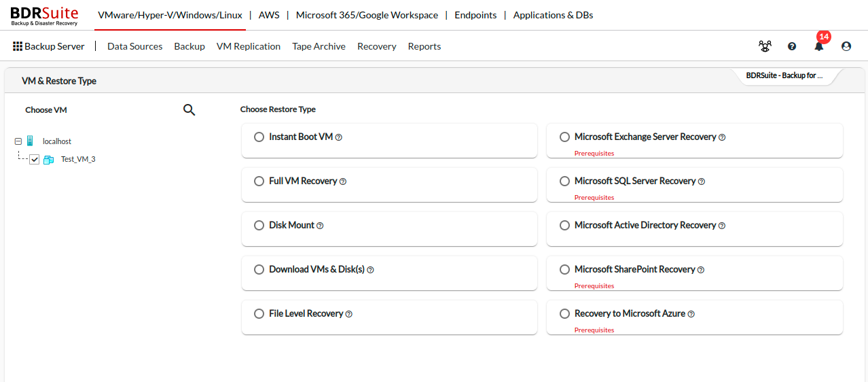The width and height of the screenshot is (868, 382).
Task: Select Disk Mount radio button
Action: (259, 225)
